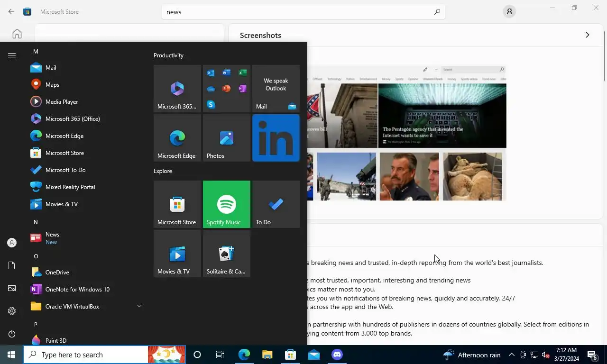Expand the Start menu hamburger navigation
Viewport: 607px width, 364px height.
coord(12,55)
